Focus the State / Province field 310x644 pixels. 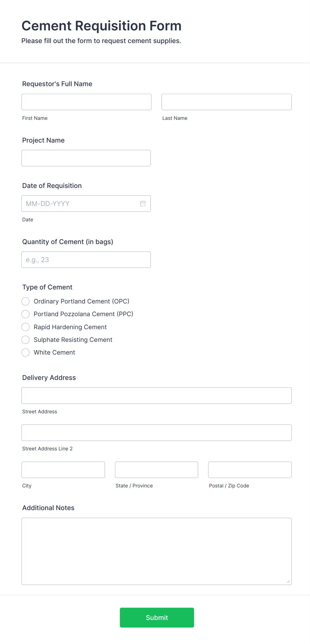[156, 470]
